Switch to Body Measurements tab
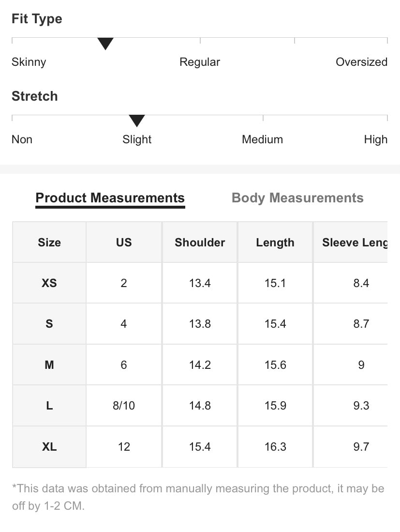Screen dimensions: 400x532 [297, 198]
